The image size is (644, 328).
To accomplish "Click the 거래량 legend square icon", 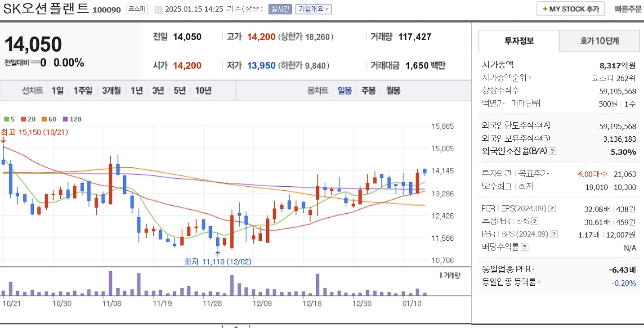I will tap(441, 275).
